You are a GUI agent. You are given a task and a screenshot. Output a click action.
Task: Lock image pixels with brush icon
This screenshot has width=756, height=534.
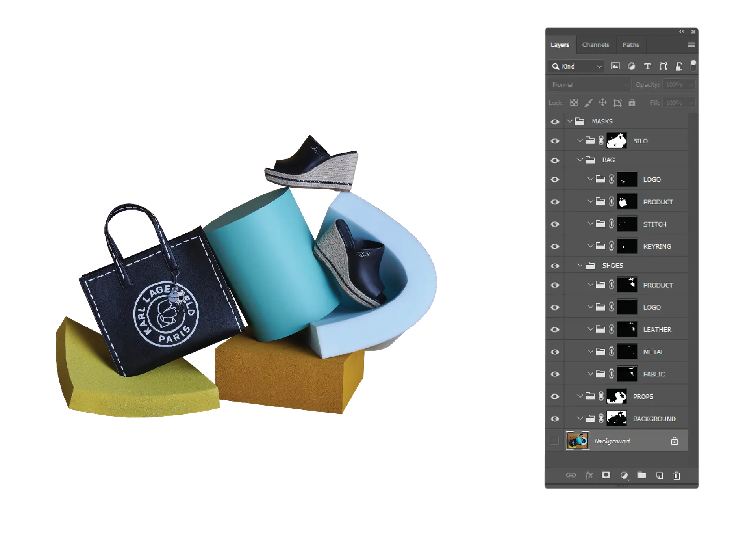point(588,103)
